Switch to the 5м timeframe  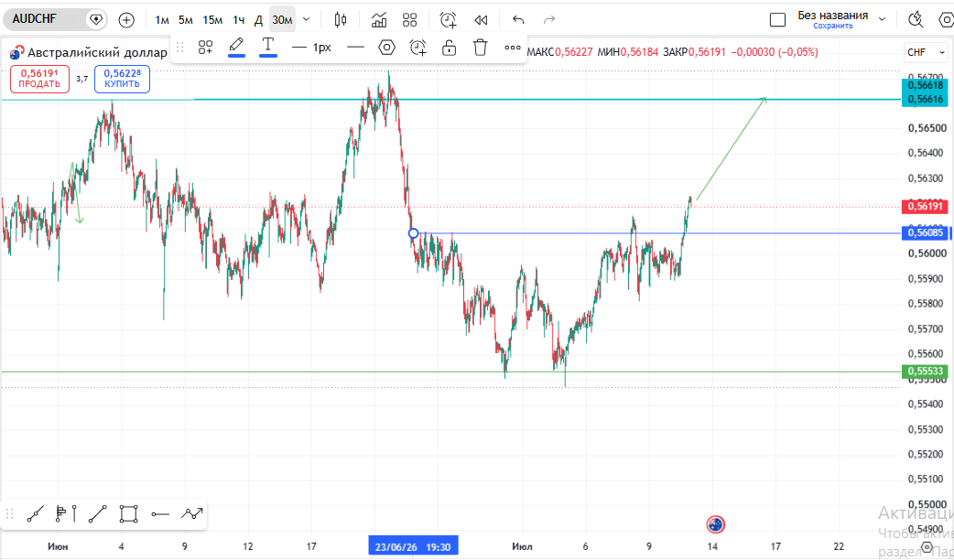point(186,20)
